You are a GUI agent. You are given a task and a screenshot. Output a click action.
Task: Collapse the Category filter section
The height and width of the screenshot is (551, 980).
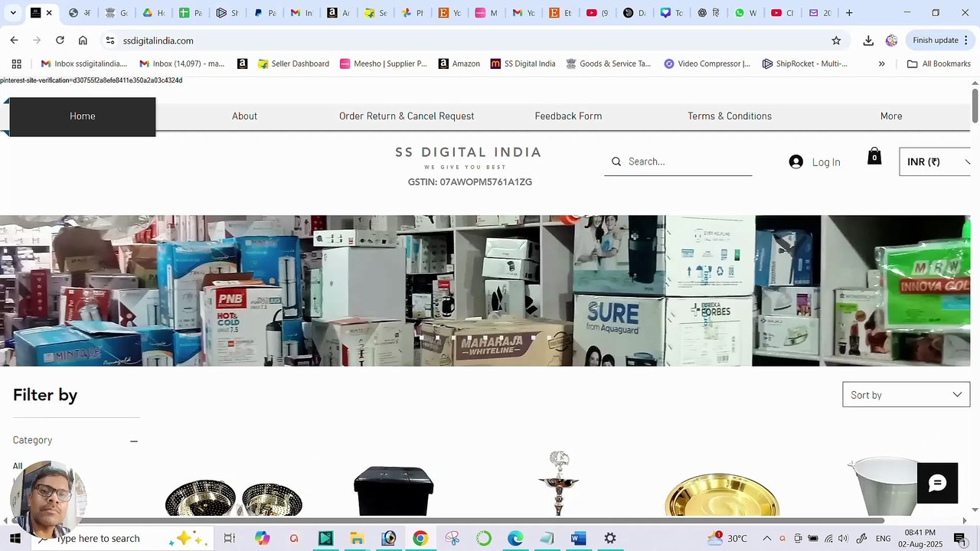click(134, 441)
